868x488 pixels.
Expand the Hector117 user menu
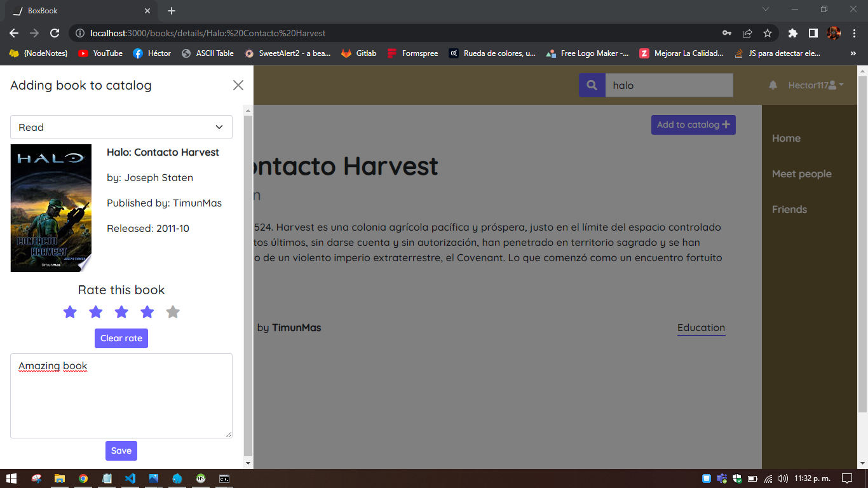click(x=816, y=85)
